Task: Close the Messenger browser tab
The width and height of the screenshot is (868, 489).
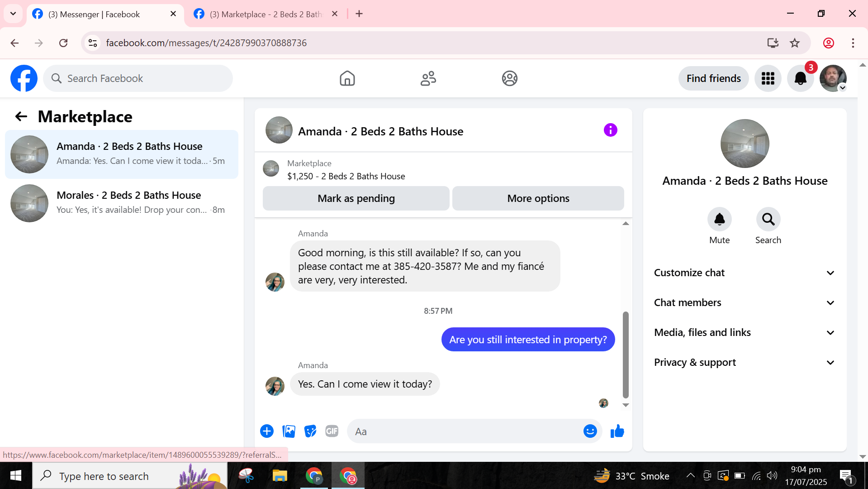Action: pos(173,14)
